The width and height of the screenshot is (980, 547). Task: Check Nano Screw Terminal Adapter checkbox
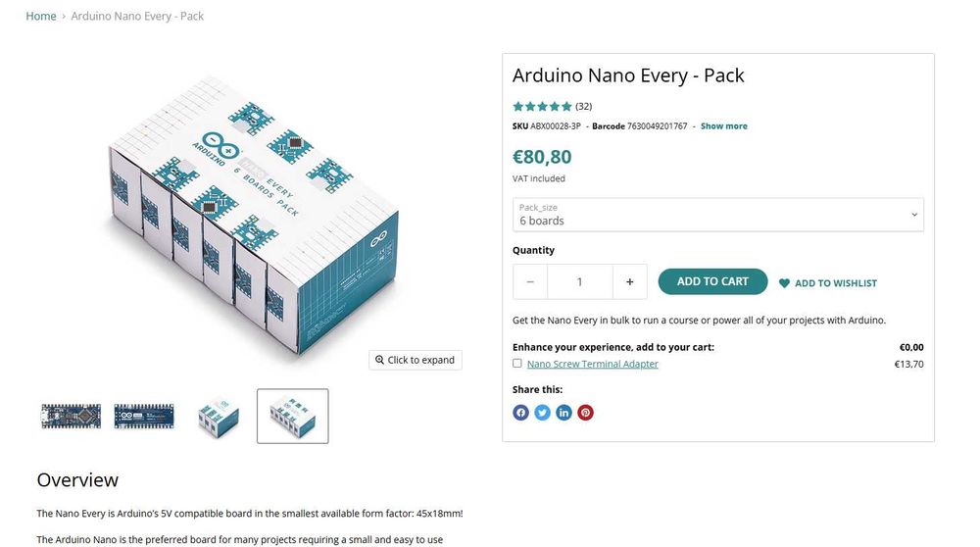click(x=517, y=364)
